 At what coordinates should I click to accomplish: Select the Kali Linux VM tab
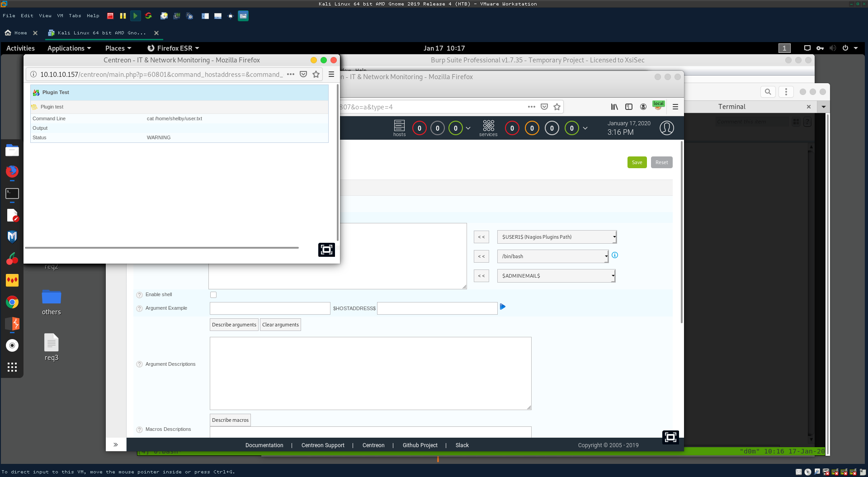coord(102,33)
